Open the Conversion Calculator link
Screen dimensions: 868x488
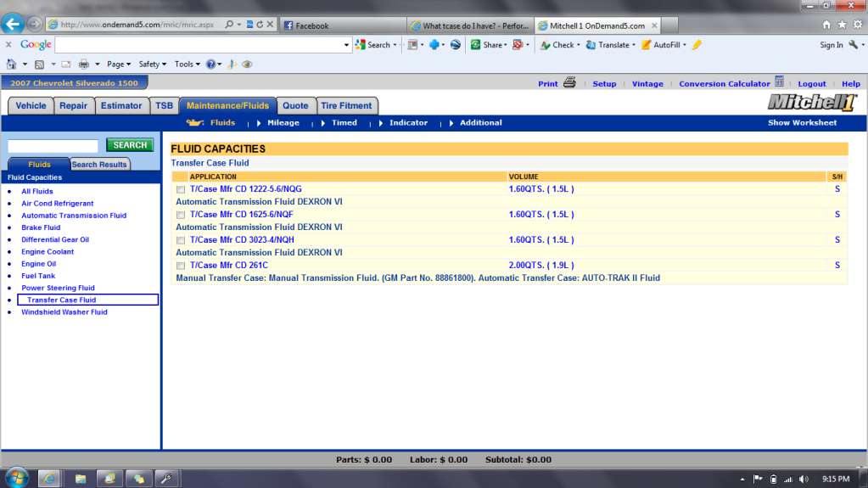click(x=724, y=84)
